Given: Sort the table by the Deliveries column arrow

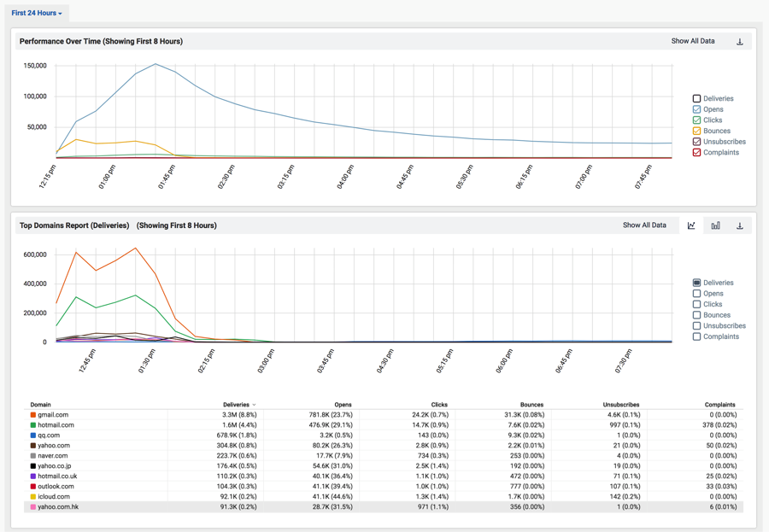Looking at the screenshot, I should click(x=254, y=405).
